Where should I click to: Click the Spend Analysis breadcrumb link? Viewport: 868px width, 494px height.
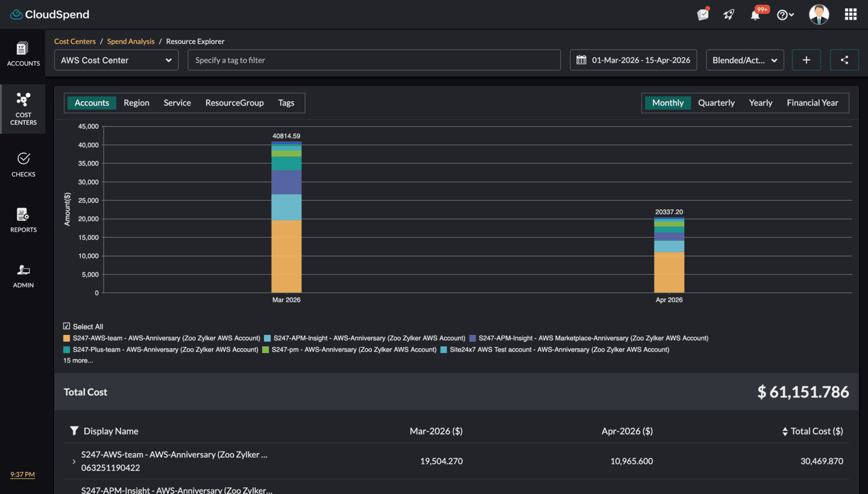pyautogui.click(x=131, y=42)
